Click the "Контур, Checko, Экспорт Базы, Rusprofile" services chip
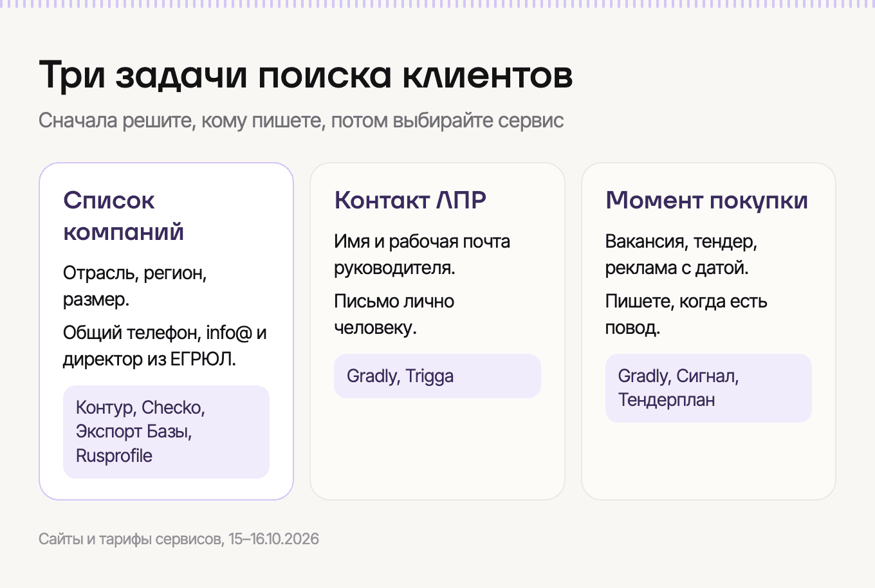Screen dimensions: 875x588 pos(166,432)
